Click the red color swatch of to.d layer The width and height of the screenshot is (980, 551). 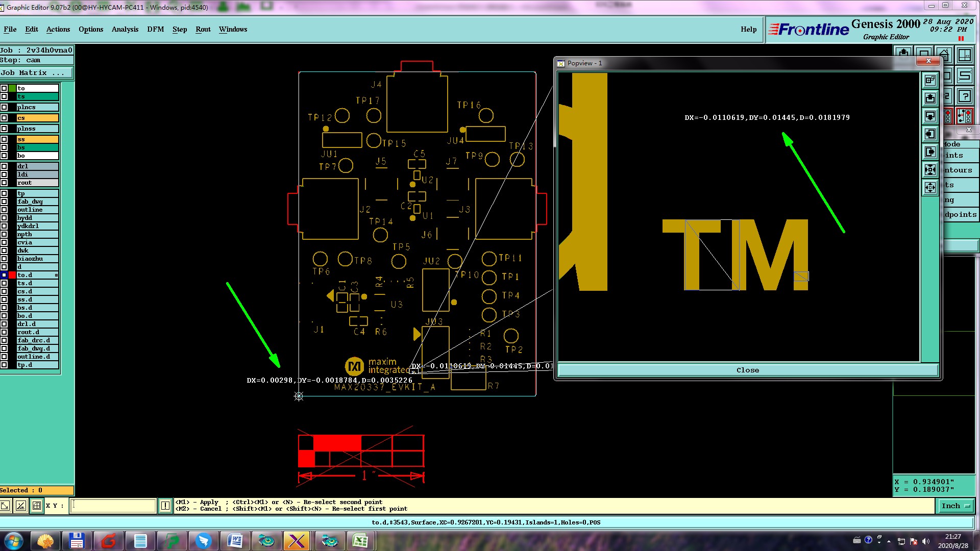pyautogui.click(x=12, y=275)
